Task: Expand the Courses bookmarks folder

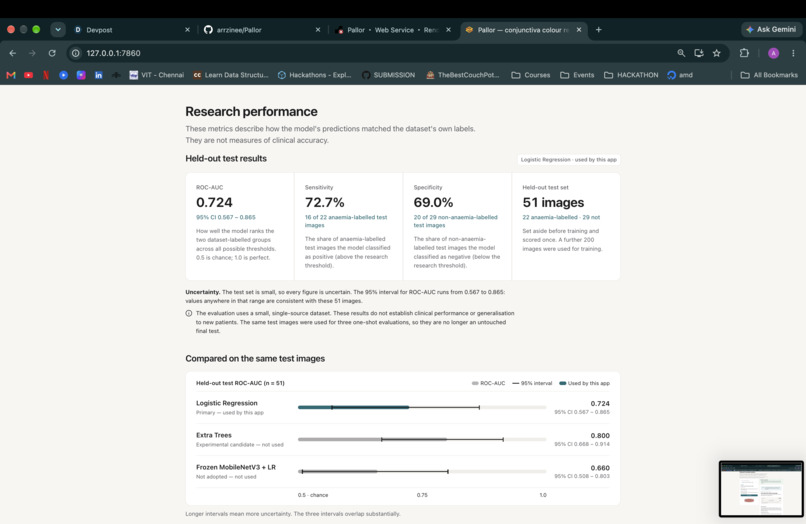Action: click(x=530, y=75)
